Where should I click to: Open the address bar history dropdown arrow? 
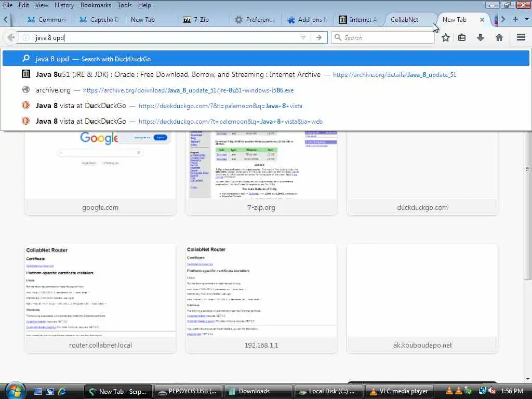click(303, 37)
